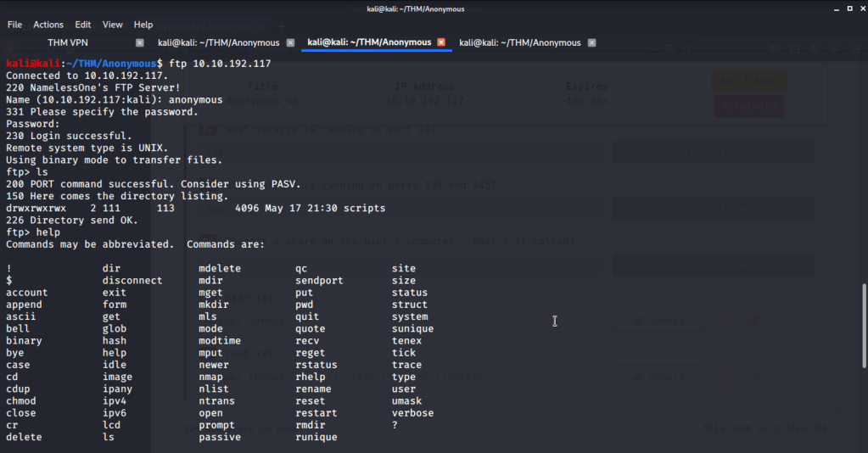
Task: Switch to the first kali@kali tab after THM VPN
Action: (x=220, y=42)
